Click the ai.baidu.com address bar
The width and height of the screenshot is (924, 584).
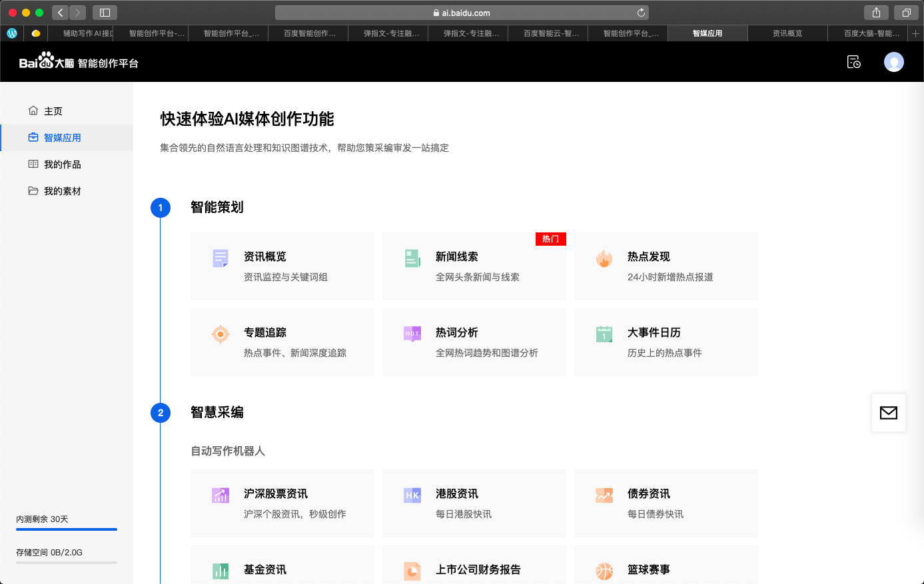point(461,13)
